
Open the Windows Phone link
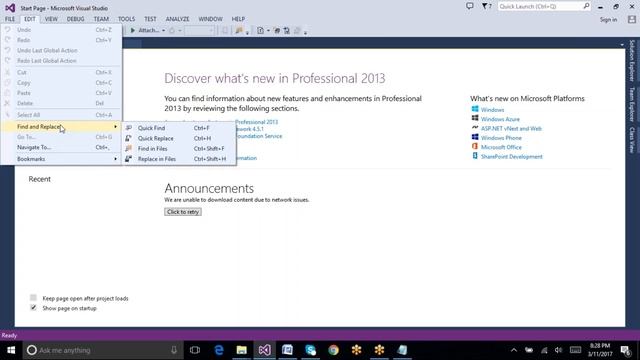coord(501,138)
